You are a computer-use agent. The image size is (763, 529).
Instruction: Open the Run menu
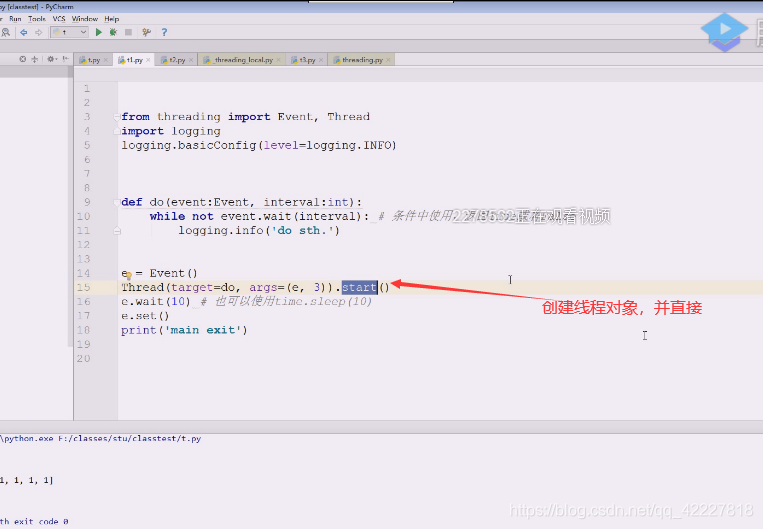[15, 19]
